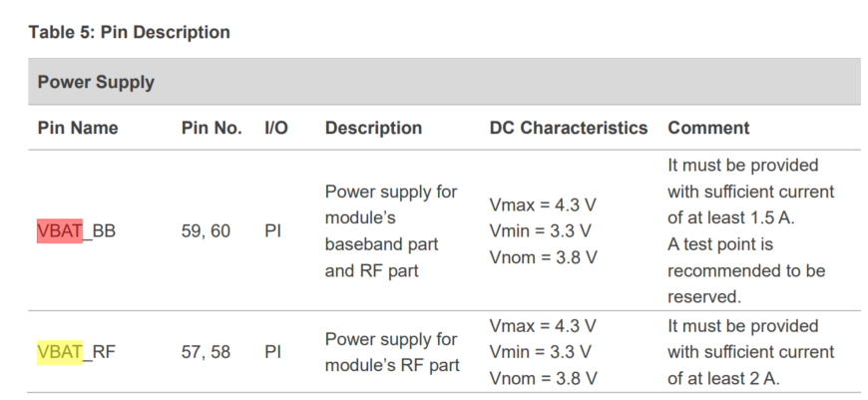This screenshot has width=868, height=400.
Task: Click the "DC Characteristics" column header
Action: 568,128
